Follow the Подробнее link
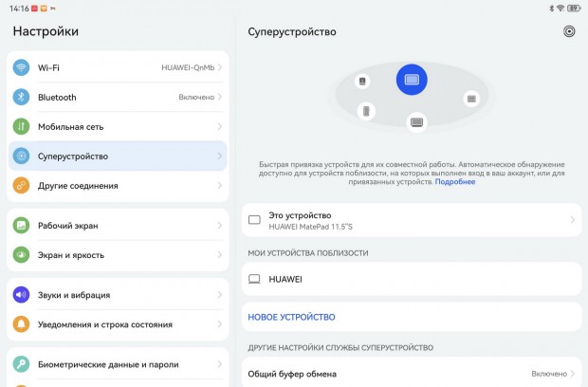This screenshot has height=387, width=588. [x=455, y=181]
